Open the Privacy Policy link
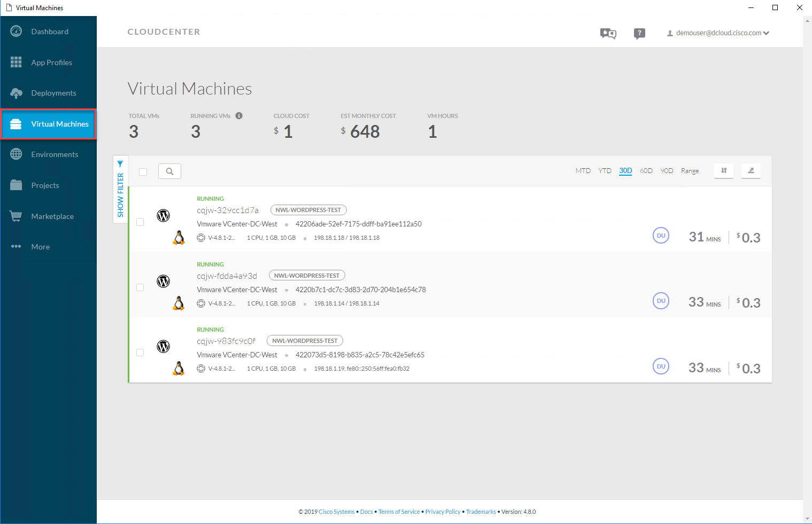Viewport: 812px width, 524px height. [x=443, y=512]
